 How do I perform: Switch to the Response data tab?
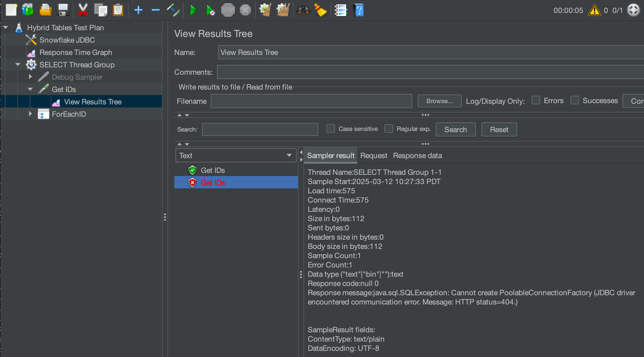click(417, 156)
